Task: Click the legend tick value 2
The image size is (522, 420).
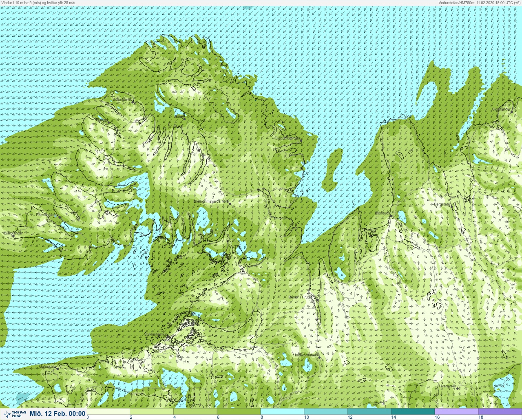Action: [x=131, y=417]
